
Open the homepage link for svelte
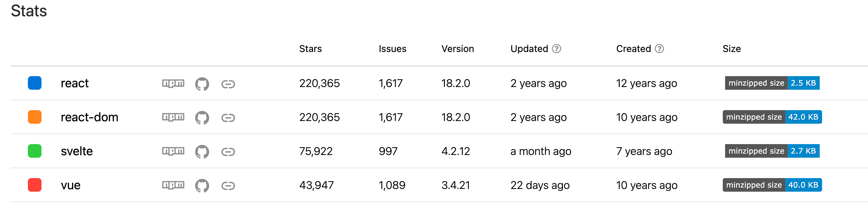228,152
